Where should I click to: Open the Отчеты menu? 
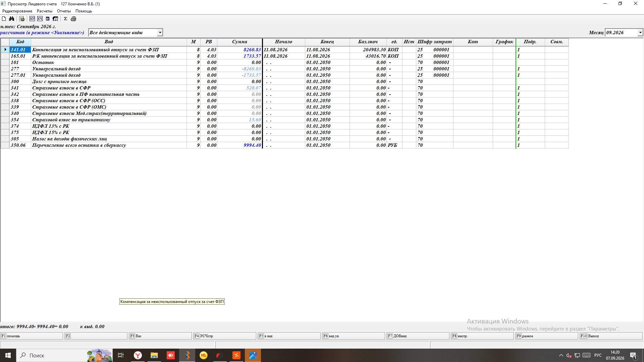point(64,11)
